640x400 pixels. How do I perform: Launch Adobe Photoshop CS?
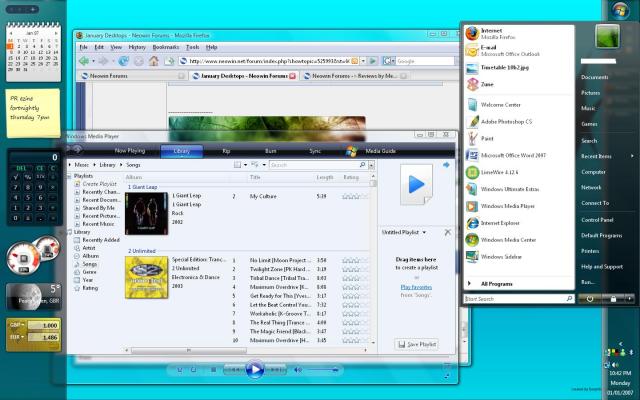518,122
